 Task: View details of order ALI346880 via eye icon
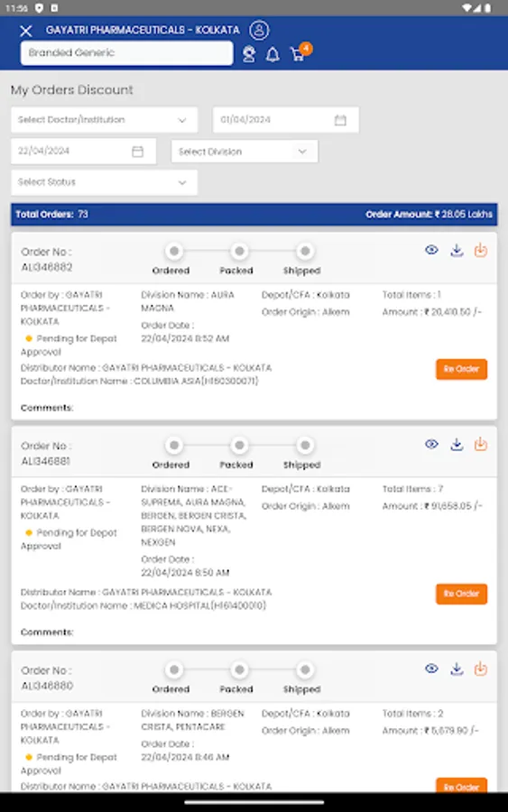[x=431, y=669]
